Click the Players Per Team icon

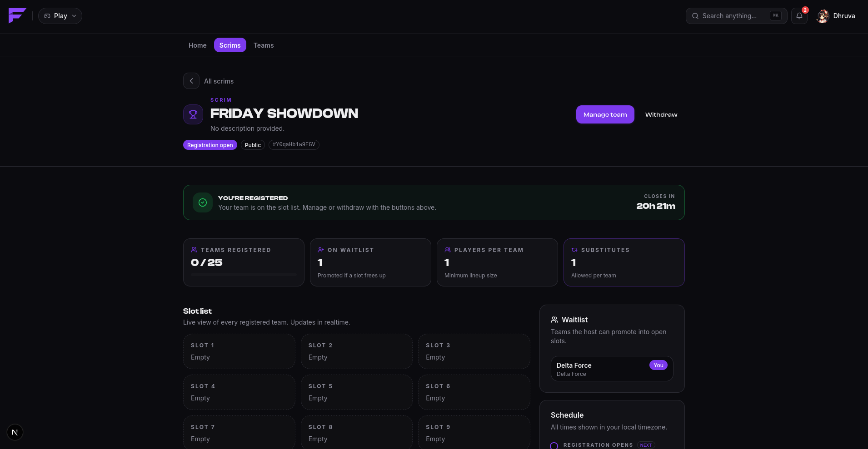click(448, 250)
